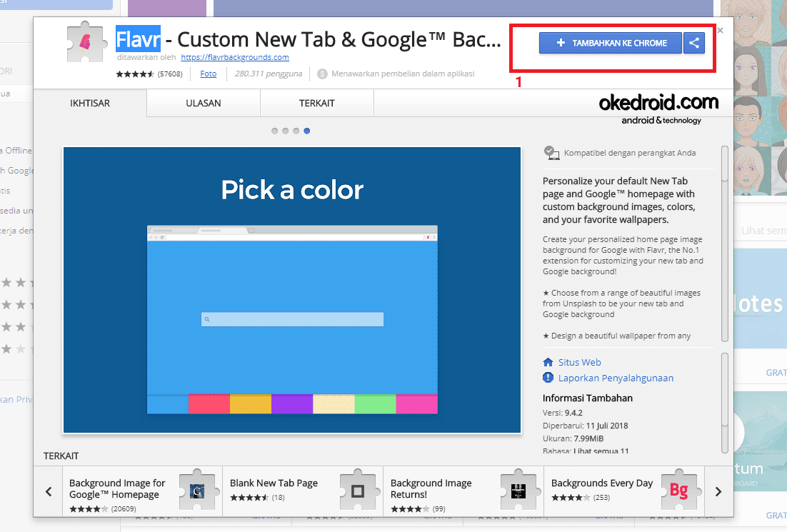Click the Background Image Returns! extension icon
Screen dimensions: 787x532
tap(519, 491)
